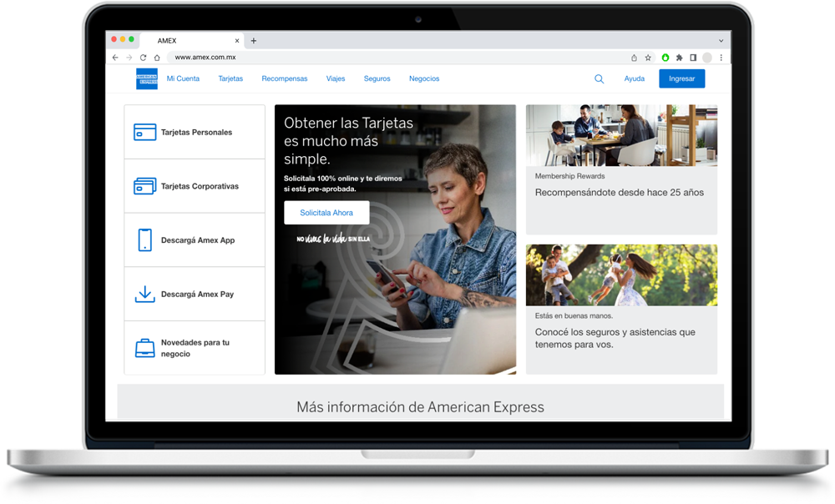Viewport: 835px width, 504px height.
Task: Click the Tarjetas Corporativas cards icon
Action: point(144,186)
